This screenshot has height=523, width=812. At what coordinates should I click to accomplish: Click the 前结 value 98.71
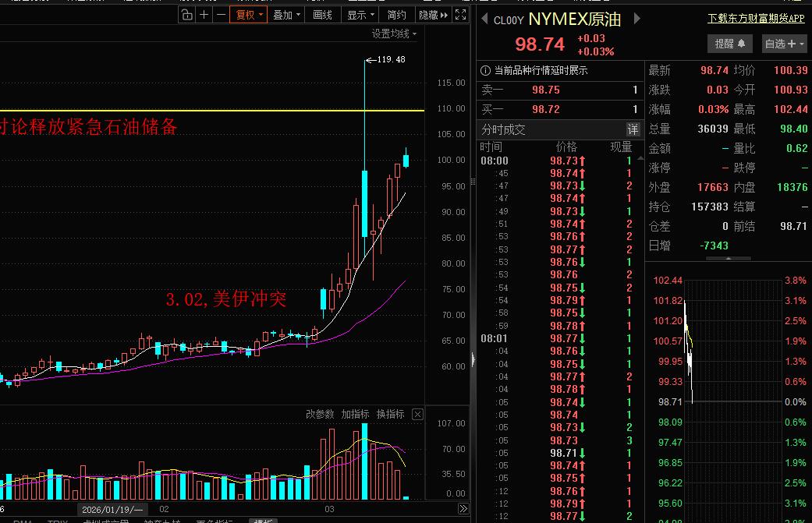coord(794,226)
